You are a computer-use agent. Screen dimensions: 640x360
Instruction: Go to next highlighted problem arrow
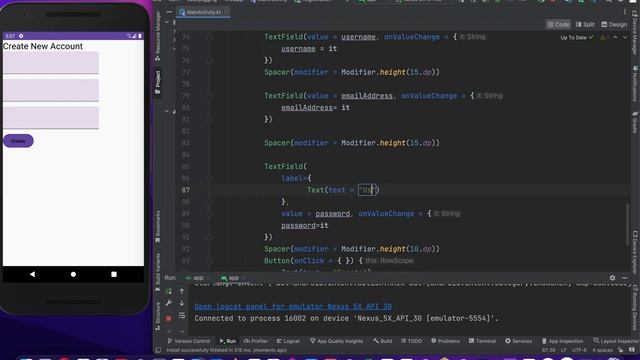click(x=625, y=38)
